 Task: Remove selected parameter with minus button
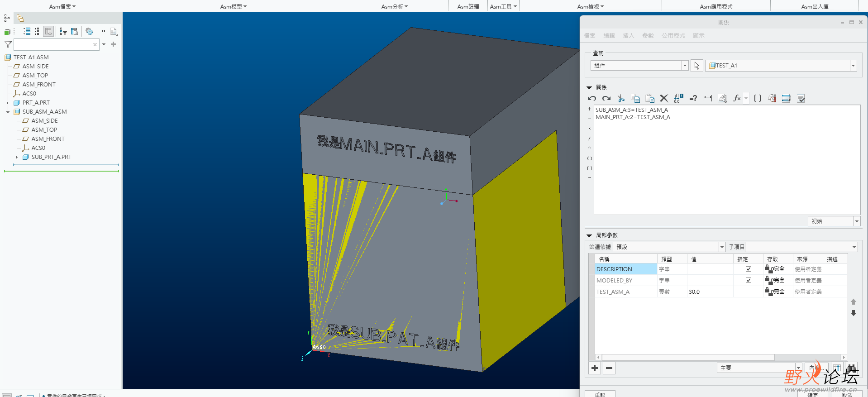[609, 368]
